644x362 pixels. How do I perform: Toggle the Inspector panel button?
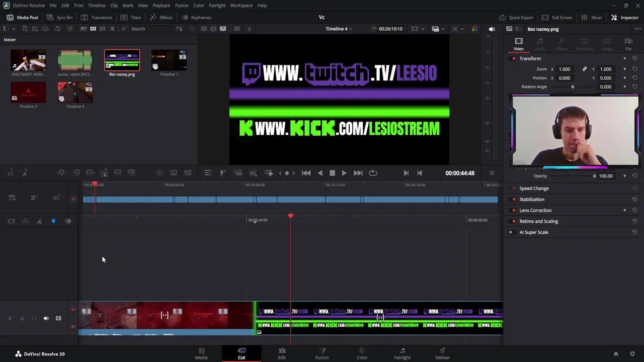pos(624,18)
